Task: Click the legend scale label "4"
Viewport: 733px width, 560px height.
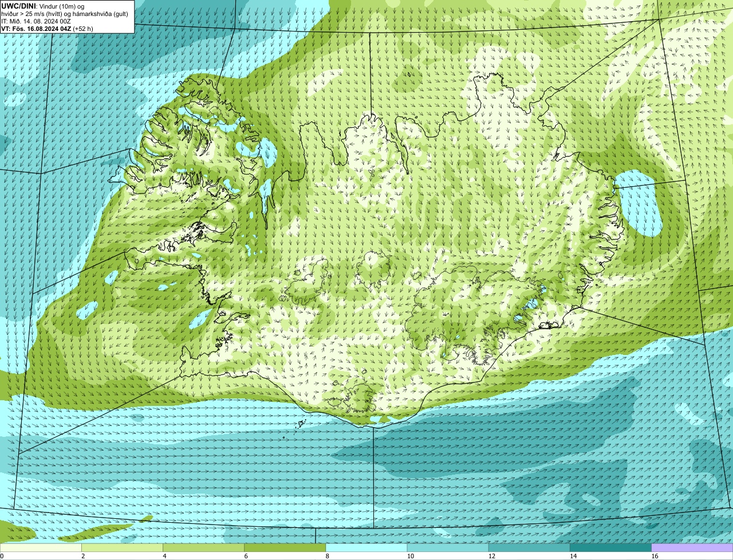Action: 164,556
